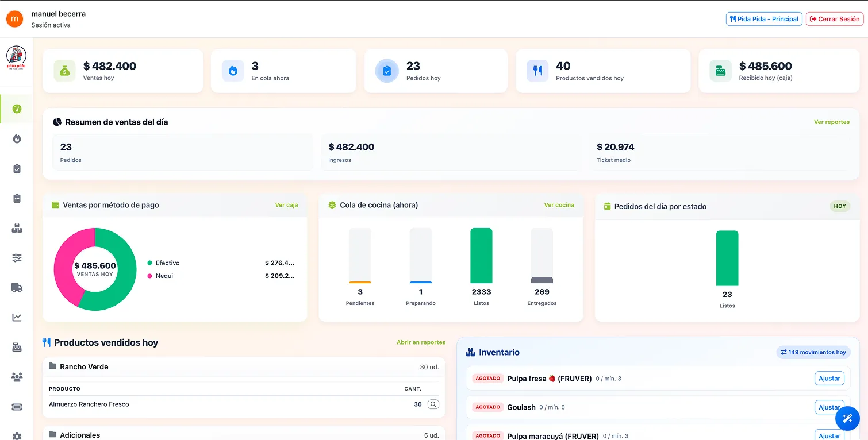
Task: Open the ticket icon in sidebar
Action: pyautogui.click(x=17, y=407)
